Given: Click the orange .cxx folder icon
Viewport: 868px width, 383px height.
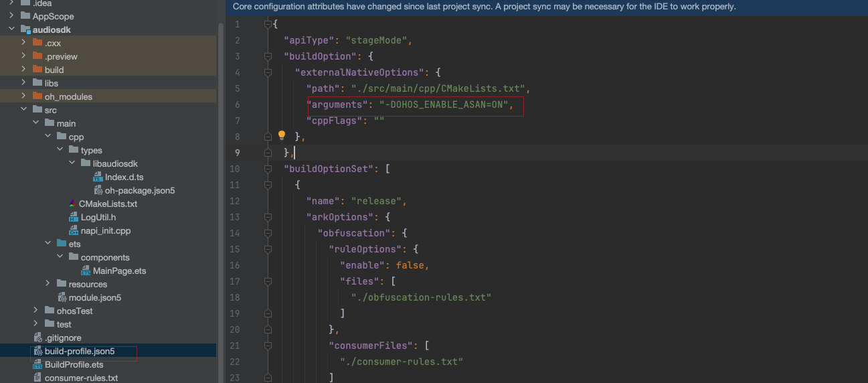Looking at the screenshot, I should click(x=37, y=43).
